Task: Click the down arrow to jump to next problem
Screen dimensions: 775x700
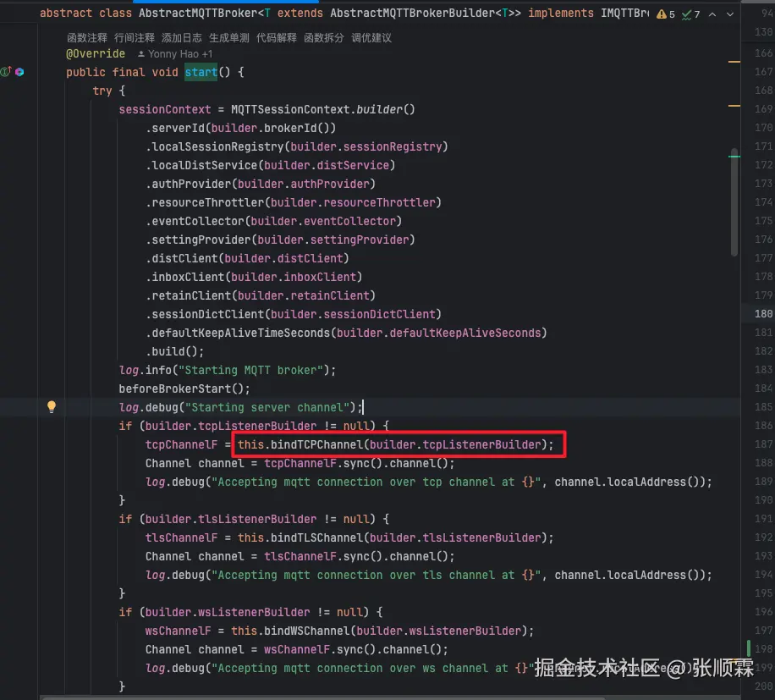Action: click(729, 14)
